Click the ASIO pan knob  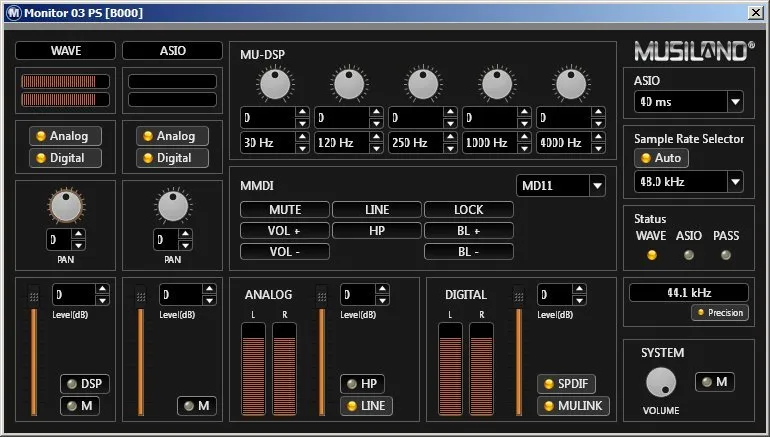pos(173,206)
